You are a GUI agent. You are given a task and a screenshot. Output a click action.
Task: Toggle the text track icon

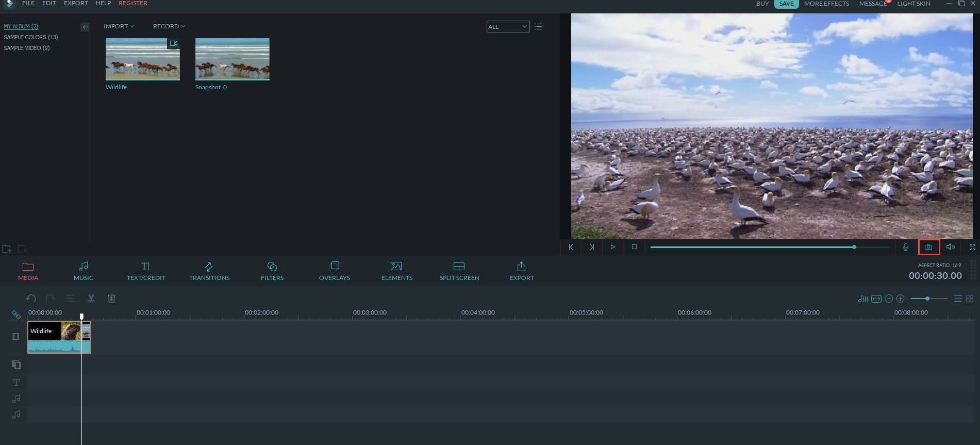pyautogui.click(x=16, y=383)
